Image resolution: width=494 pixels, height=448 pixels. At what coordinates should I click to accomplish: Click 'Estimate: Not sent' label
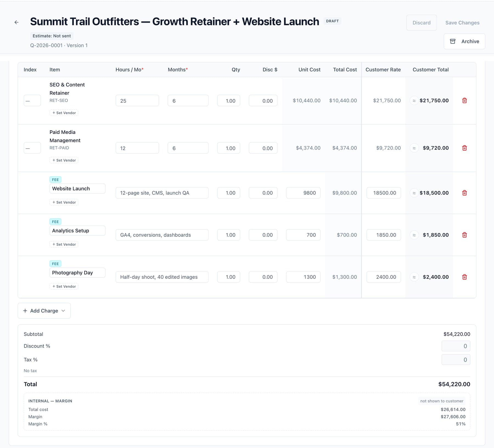[x=52, y=36]
